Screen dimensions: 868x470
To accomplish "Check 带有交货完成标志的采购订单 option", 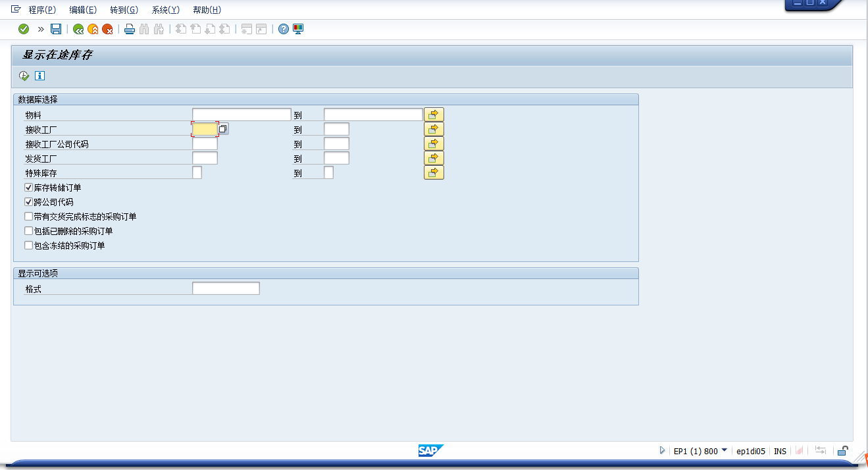I will (28, 217).
